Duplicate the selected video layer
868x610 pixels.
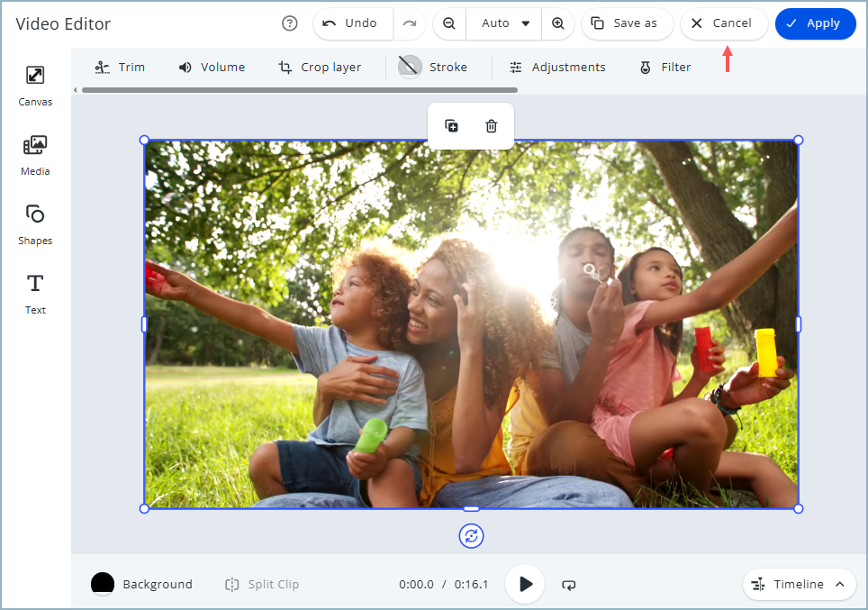point(452,126)
